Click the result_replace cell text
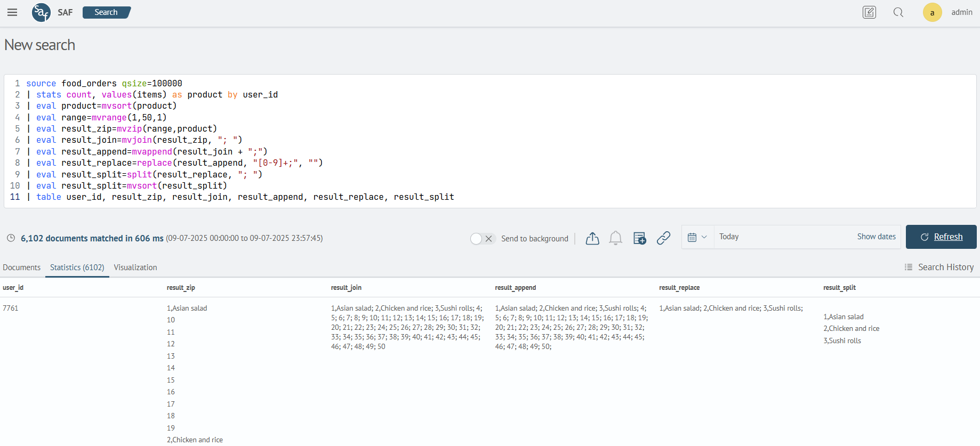 click(731, 308)
